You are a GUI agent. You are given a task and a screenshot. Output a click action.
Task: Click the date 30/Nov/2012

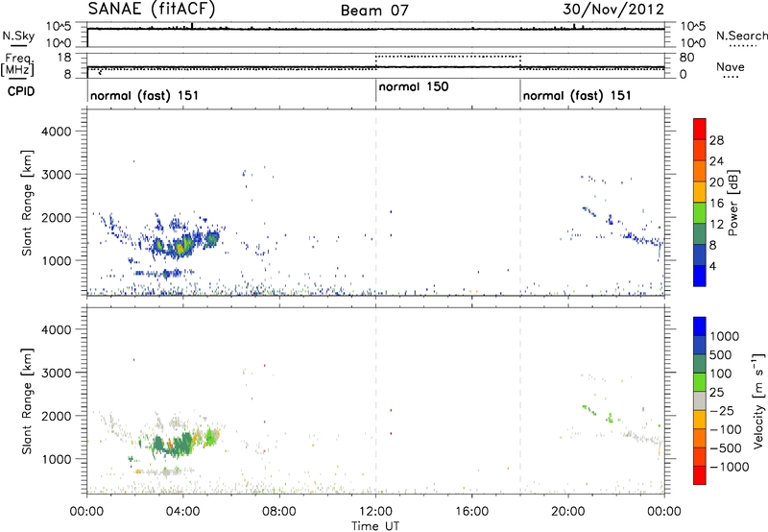[613, 10]
